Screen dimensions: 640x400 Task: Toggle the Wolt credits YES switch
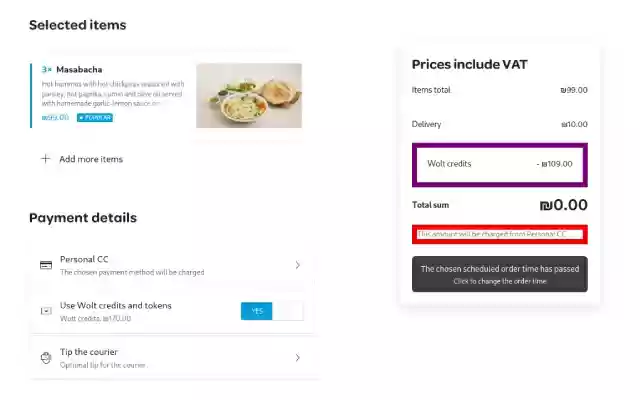pyautogui.click(x=272, y=311)
